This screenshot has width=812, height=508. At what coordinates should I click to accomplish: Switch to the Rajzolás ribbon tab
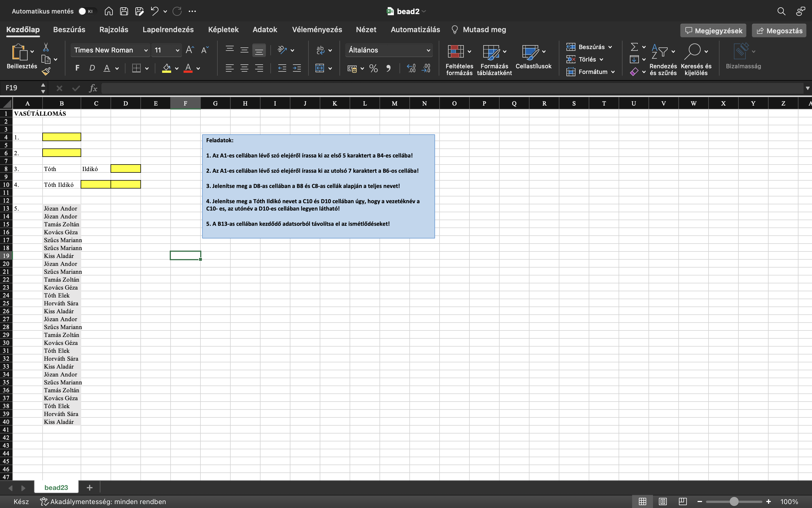pyautogui.click(x=114, y=30)
